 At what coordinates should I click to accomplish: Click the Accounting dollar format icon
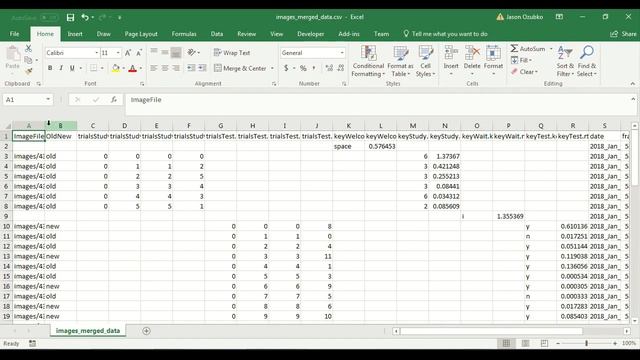click(286, 68)
